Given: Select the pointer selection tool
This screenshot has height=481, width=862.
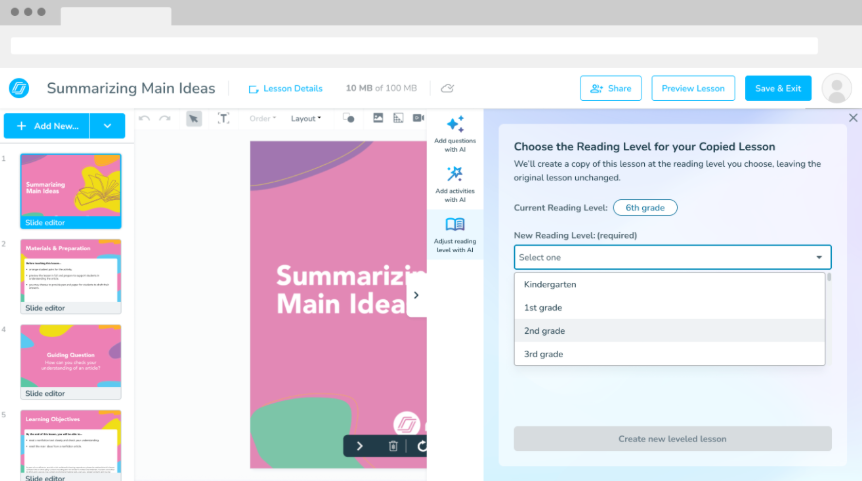Looking at the screenshot, I should point(193,118).
